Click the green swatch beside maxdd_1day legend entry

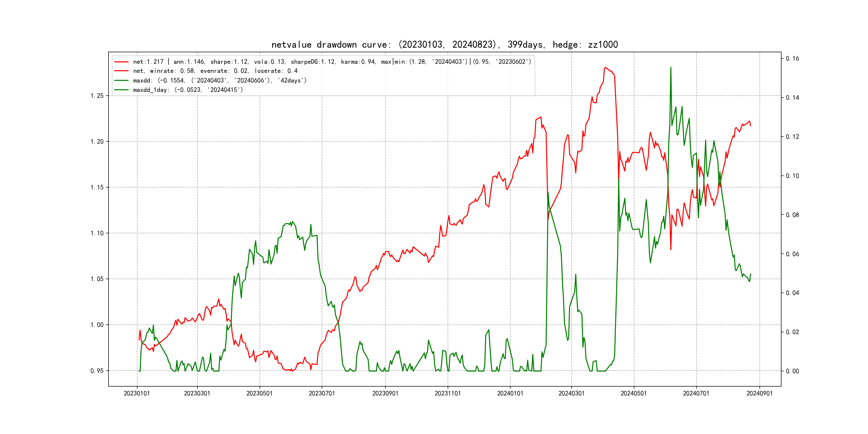click(121, 90)
